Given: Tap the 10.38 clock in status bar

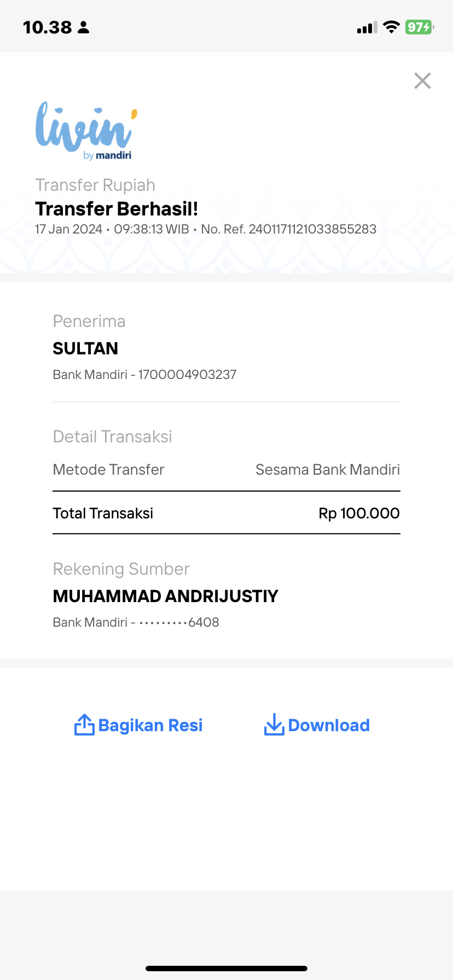Looking at the screenshot, I should 47,27.
